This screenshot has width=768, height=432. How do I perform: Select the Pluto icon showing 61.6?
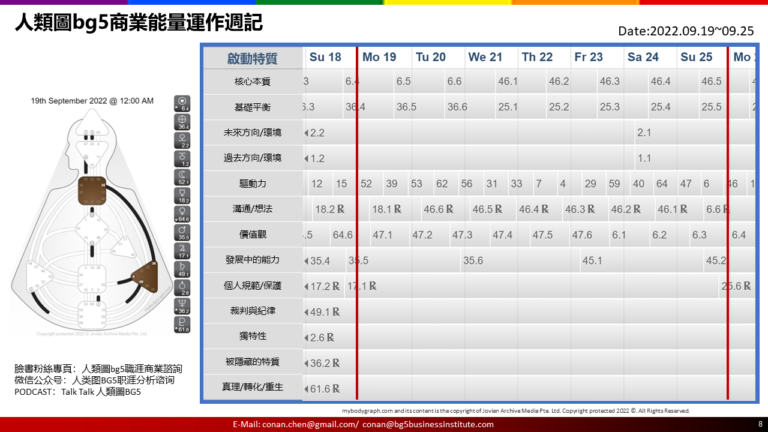point(183,327)
